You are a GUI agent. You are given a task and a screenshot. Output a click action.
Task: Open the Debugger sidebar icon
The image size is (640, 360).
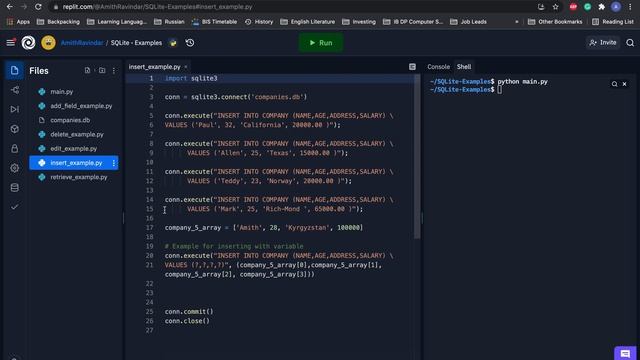point(15,109)
